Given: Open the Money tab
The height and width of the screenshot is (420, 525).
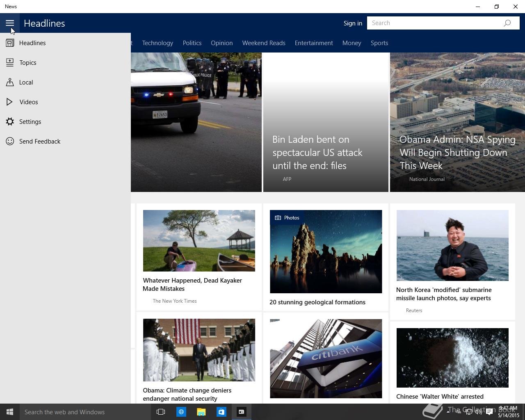Looking at the screenshot, I should [352, 43].
